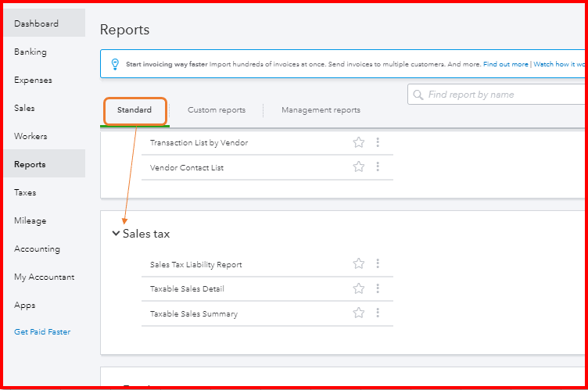Star the Taxable Sales Detail report
The image size is (588, 390).
[358, 288]
